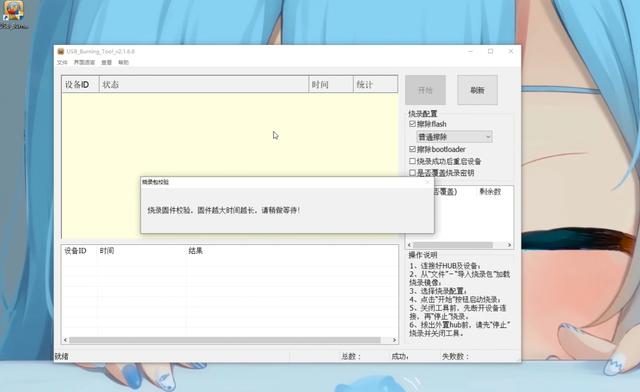Open the 界面语言 menu
The image size is (640, 392).
point(84,62)
